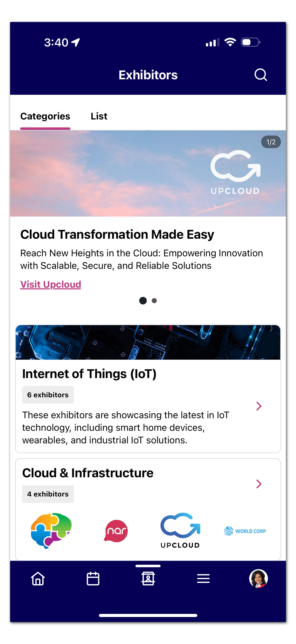
Task: Switch to the second carousel slide dot
Action: 154,300
